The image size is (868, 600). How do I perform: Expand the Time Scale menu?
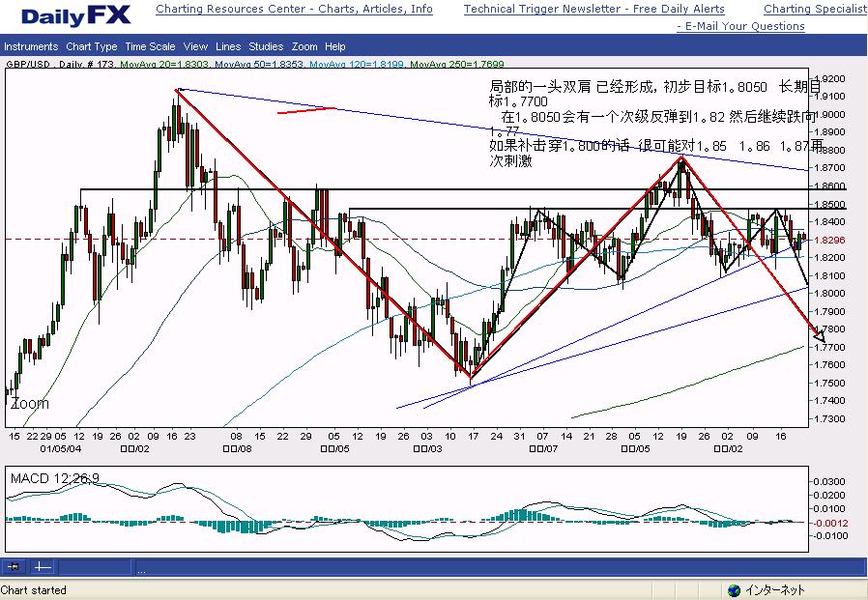pos(150,46)
